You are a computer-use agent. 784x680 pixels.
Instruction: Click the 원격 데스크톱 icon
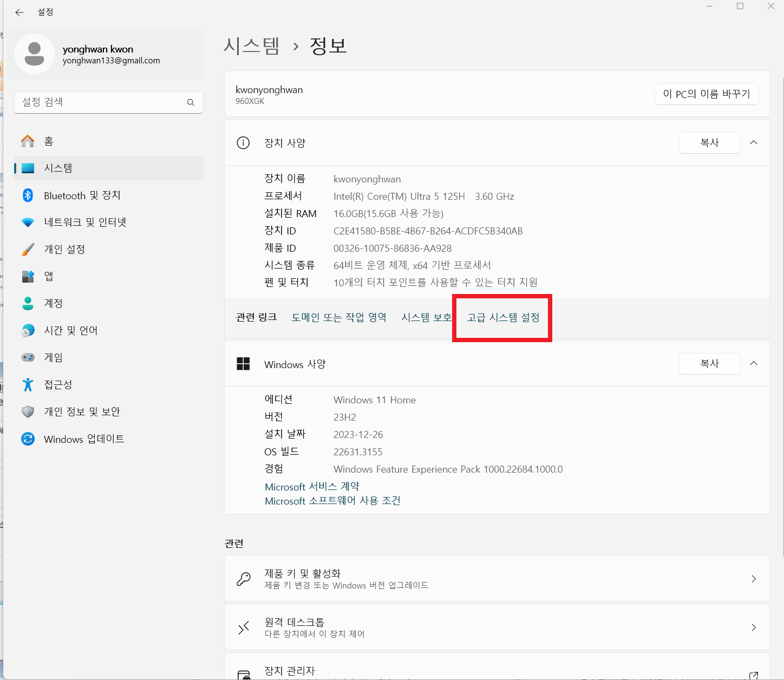point(244,627)
